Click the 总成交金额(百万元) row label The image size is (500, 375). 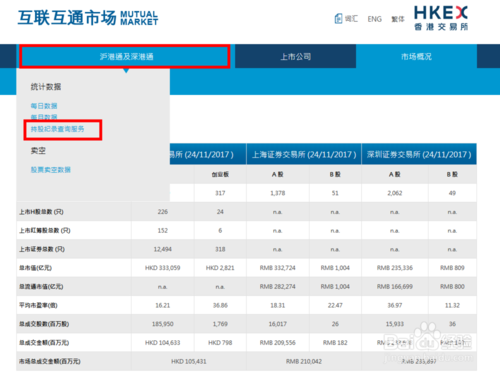44,343
